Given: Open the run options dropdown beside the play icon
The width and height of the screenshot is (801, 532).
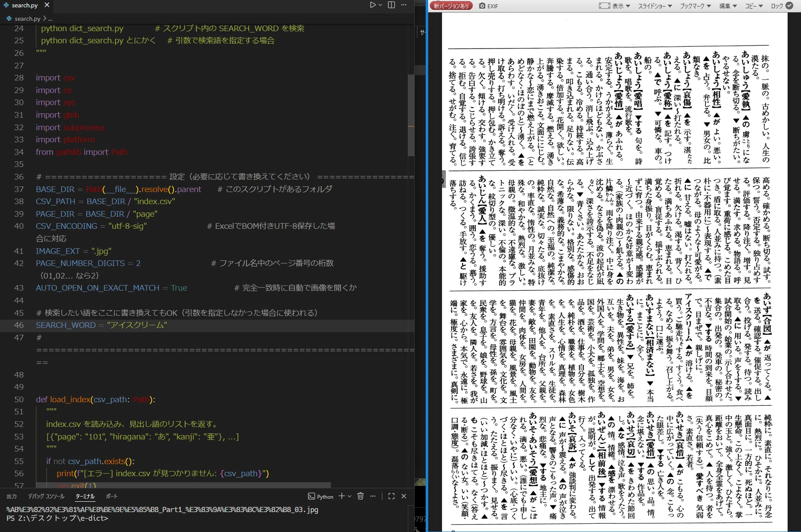Looking at the screenshot, I should 381,5.
